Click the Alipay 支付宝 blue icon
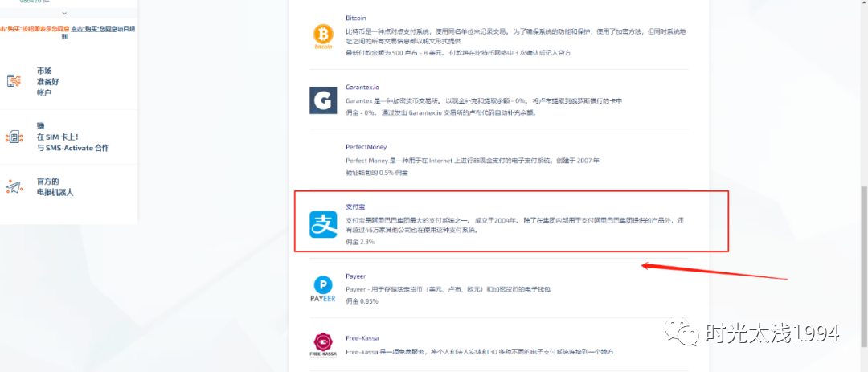The height and width of the screenshot is (372, 868). pyautogui.click(x=323, y=225)
